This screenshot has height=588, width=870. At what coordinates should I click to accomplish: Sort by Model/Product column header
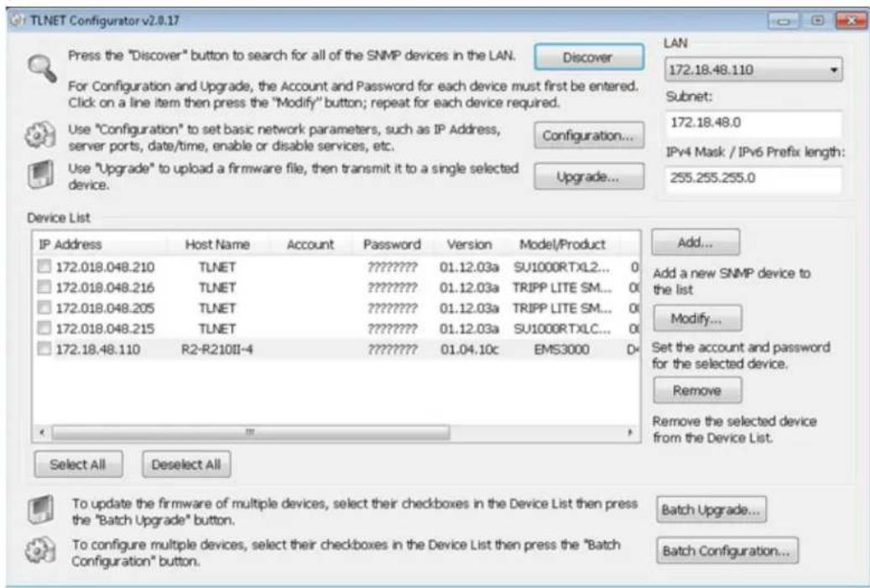(563, 245)
